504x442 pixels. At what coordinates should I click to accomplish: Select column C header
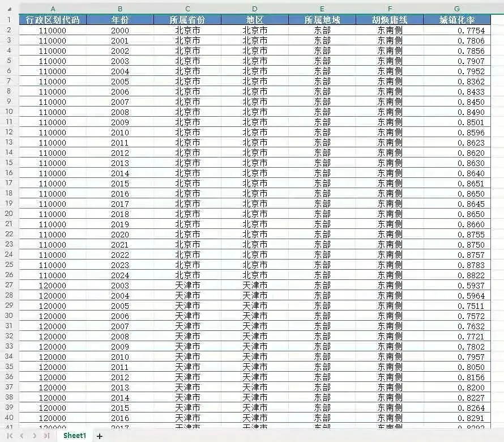click(x=187, y=9)
